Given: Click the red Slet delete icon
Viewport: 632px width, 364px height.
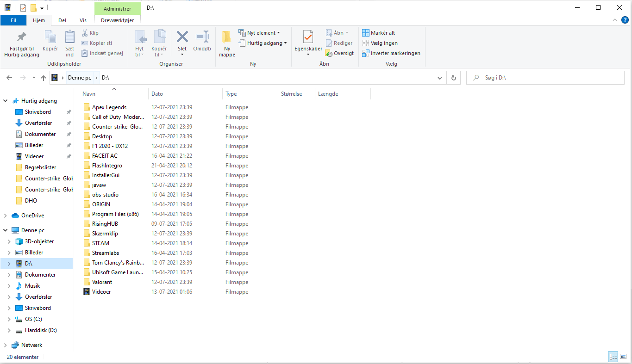Looking at the screenshot, I should pyautogui.click(x=182, y=37).
